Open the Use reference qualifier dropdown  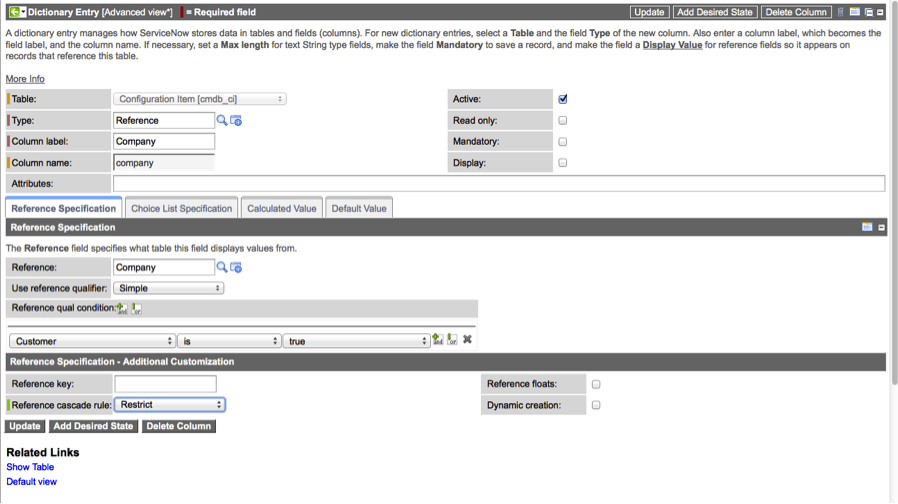click(169, 288)
